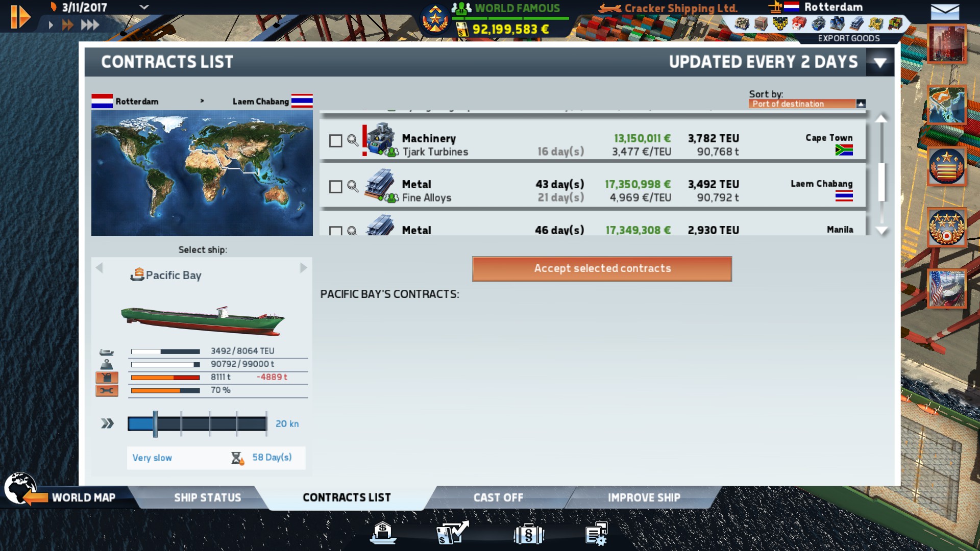Click Accept selected contracts button
Screen dimensions: 980x551
tap(602, 269)
